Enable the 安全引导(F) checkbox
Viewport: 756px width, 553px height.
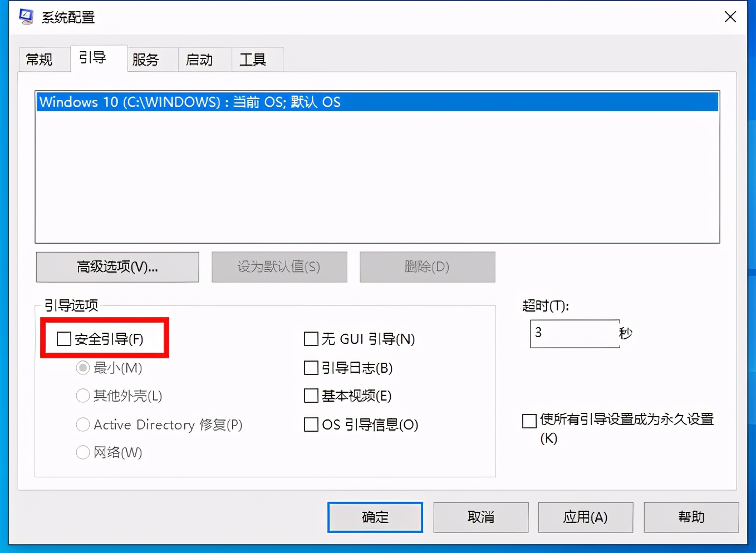(63, 338)
